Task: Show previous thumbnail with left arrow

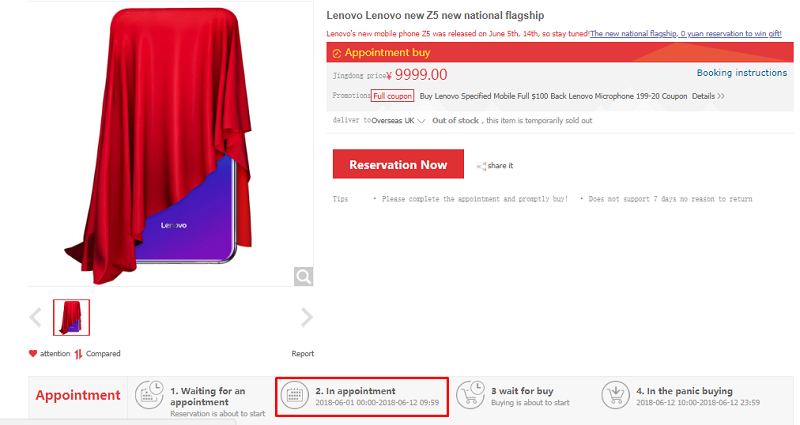Action: (x=36, y=317)
